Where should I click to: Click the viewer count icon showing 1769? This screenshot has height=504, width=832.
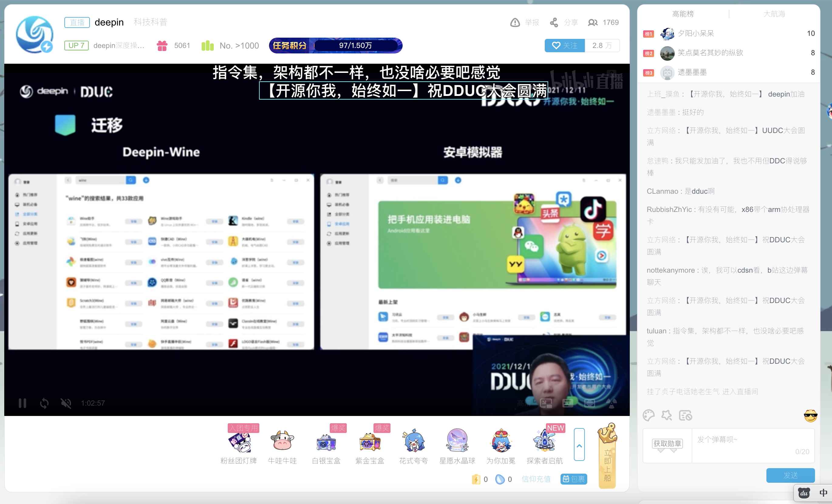593,22
